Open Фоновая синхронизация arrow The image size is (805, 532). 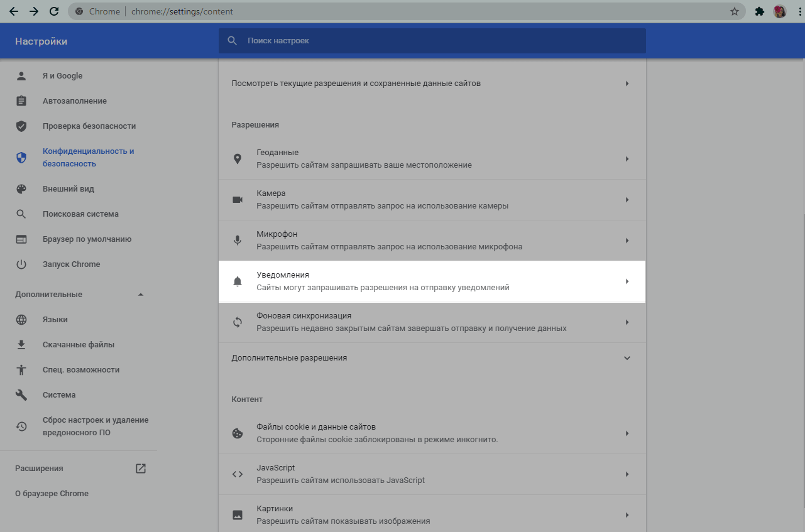click(x=627, y=322)
